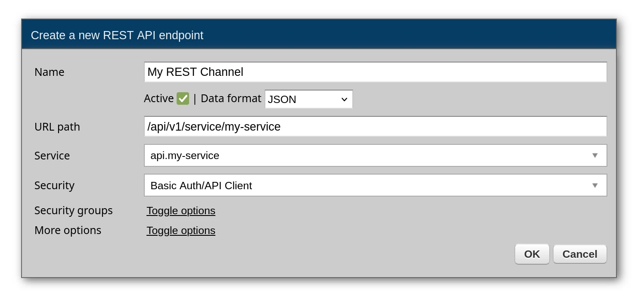
Task: Click the Data format label text
Action: tap(231, 99)
